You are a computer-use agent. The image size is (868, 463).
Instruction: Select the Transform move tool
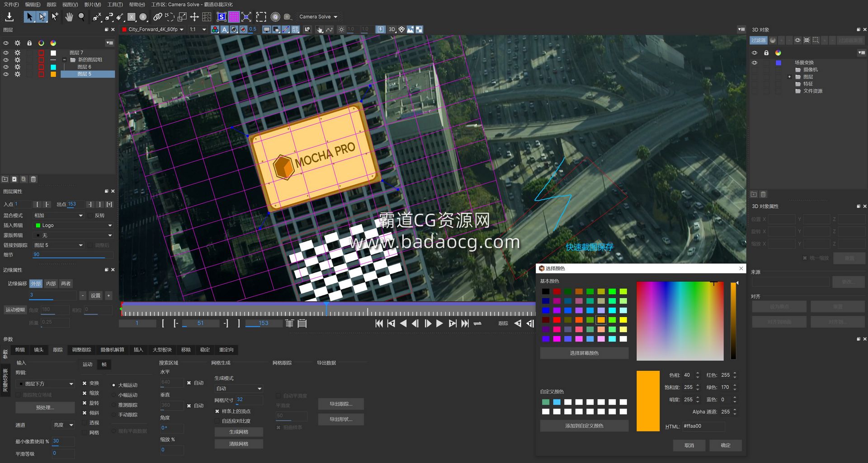194,17
